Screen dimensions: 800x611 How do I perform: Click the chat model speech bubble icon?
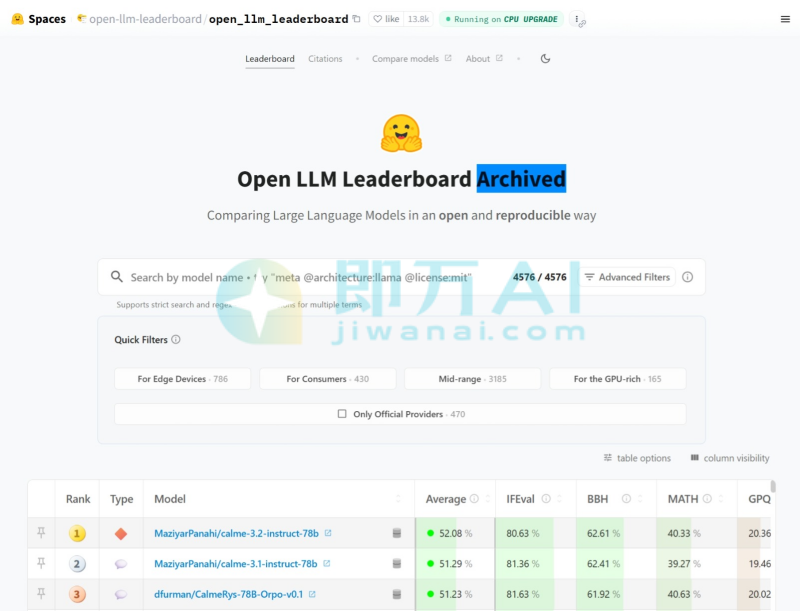(x=120, y=563)
